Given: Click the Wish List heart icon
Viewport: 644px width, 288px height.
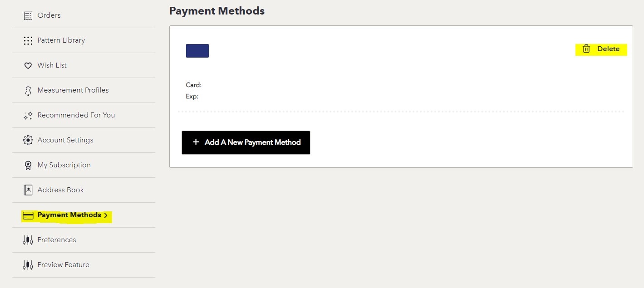Looking at the screenshot, I should [x=28, y=65].
